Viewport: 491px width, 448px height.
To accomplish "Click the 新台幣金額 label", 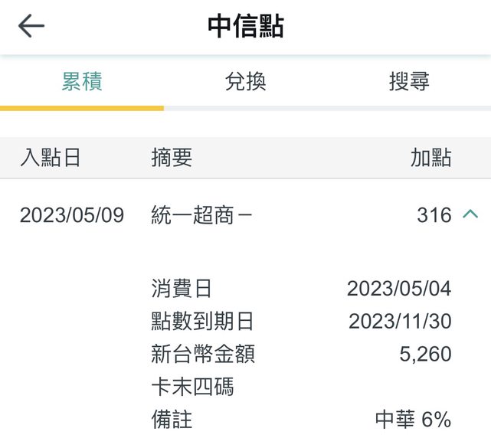I will click(x=203, y=355).
